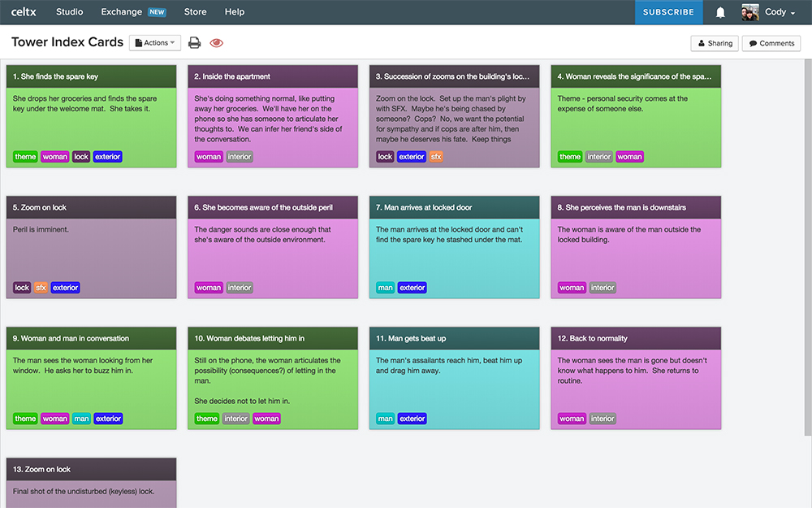Expand the Cody account dropdown
Image resolution: width=812 pixels, height=508 pixels.
[780, 12]
